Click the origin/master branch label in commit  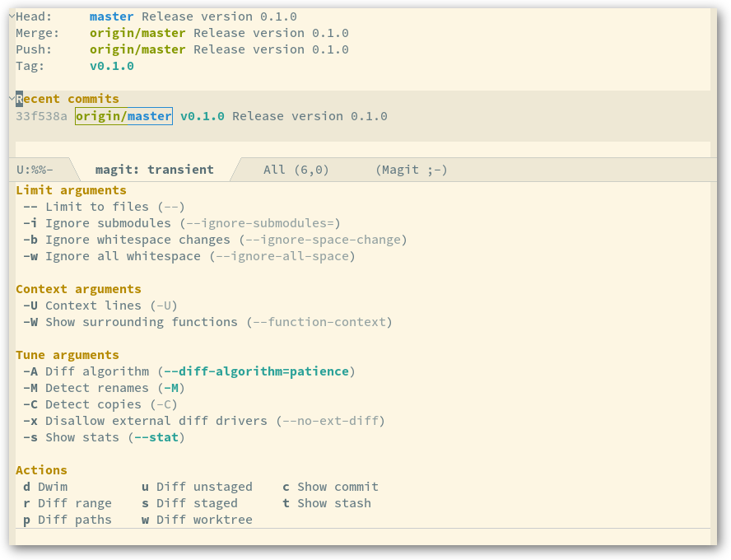coord(123,116)
